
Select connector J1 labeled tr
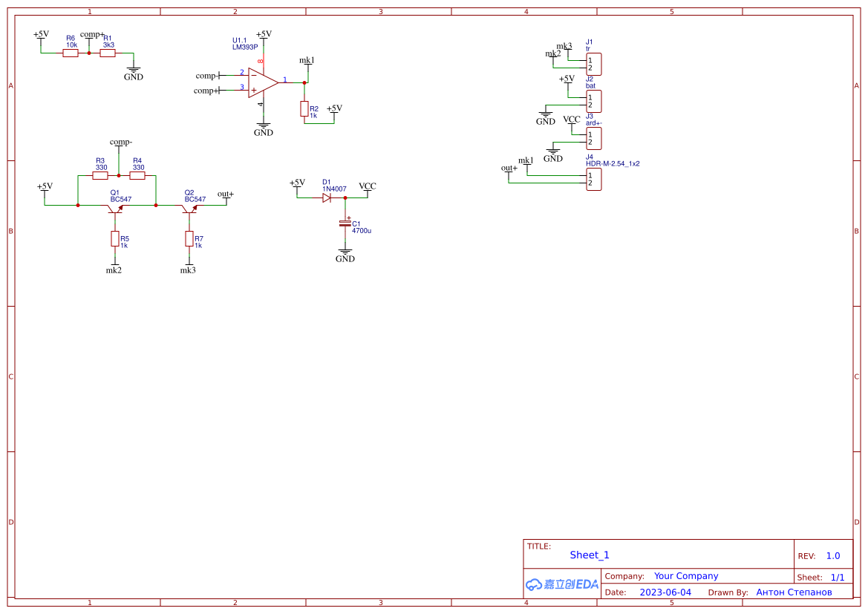pyautogui.click(x=593, y=64)
